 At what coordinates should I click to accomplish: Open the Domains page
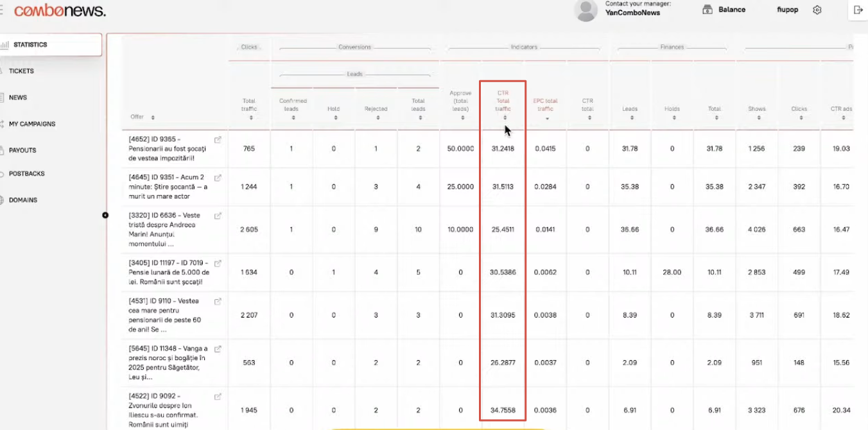pos(23,200)
